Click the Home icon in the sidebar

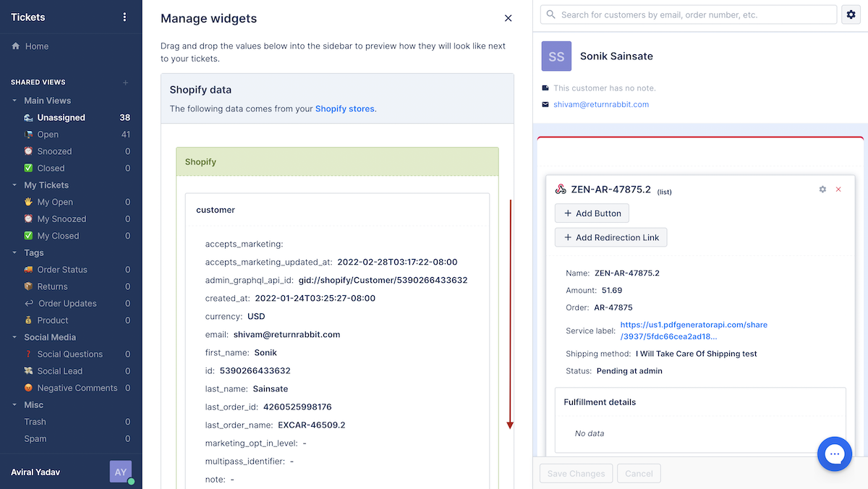pos(16,46)
